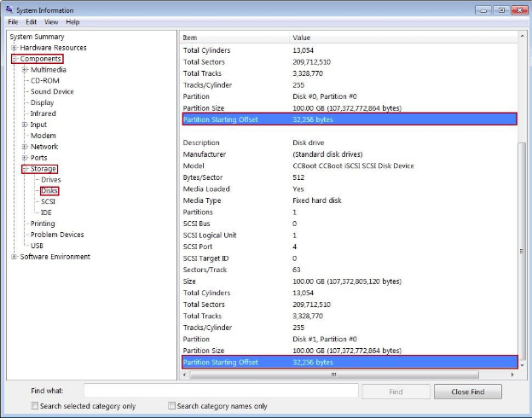
Task: Collapse the Storage tree node
Action: pos(25,169)
